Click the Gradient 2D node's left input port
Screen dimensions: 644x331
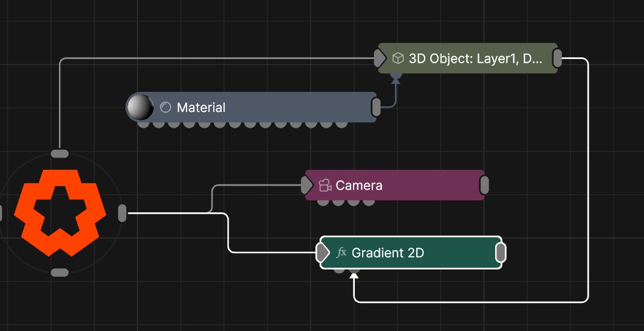pos(323,253)
